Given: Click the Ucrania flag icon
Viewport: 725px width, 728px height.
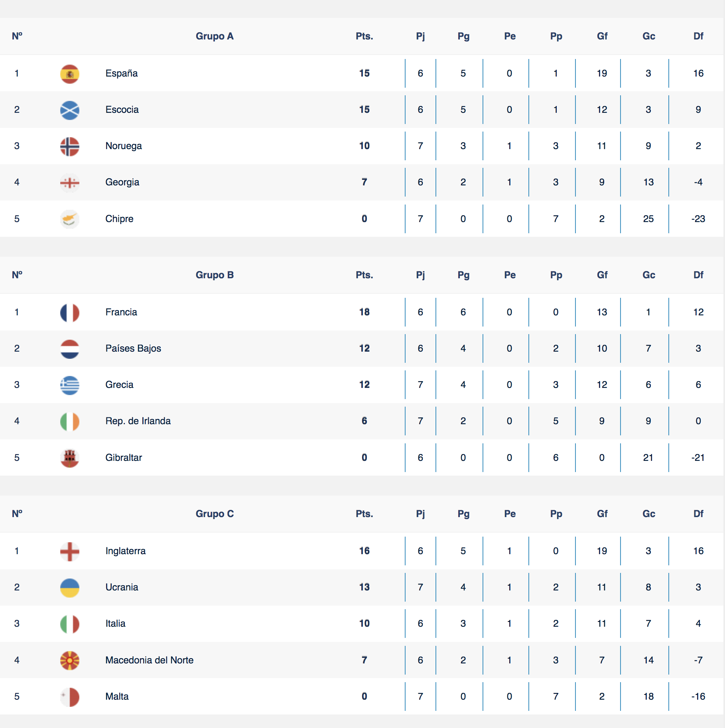Looking at the screenshot, I should [x=69, y=588].
